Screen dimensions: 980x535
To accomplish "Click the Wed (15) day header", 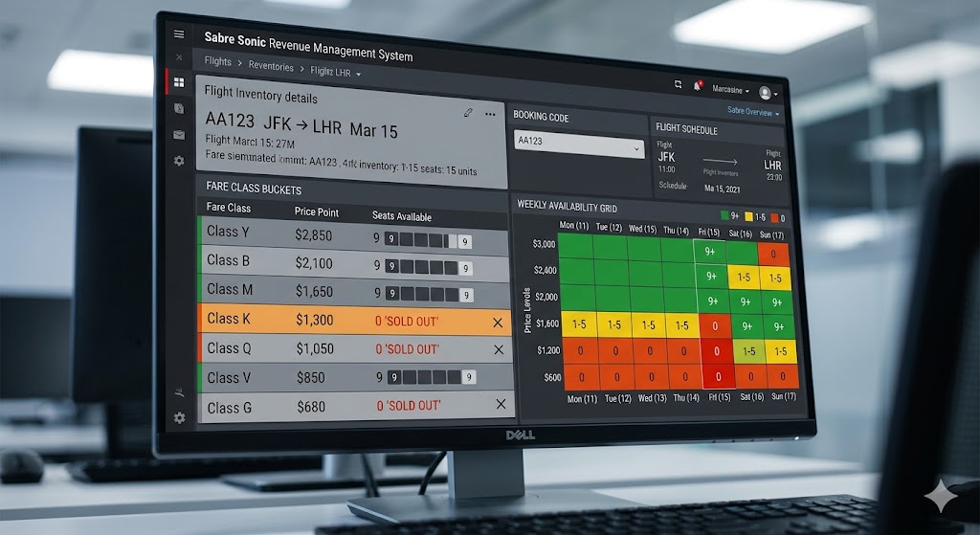I will pyautogui.click(x=642, y=229).
